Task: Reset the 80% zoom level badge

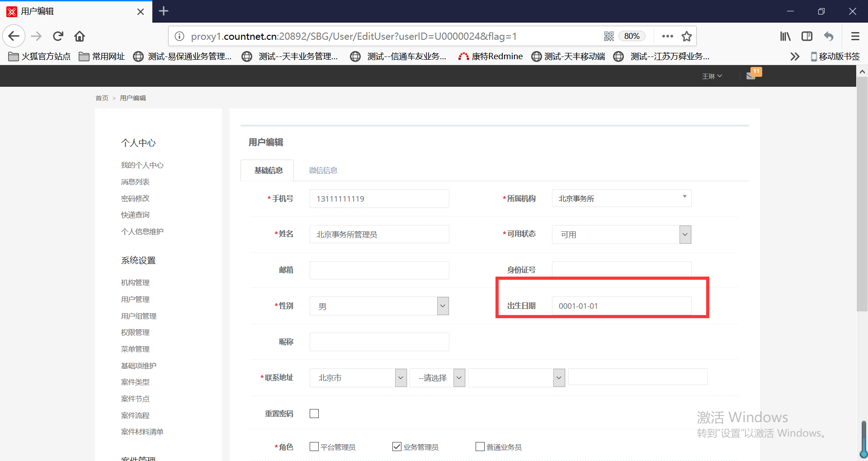Action: coord(632,36)
